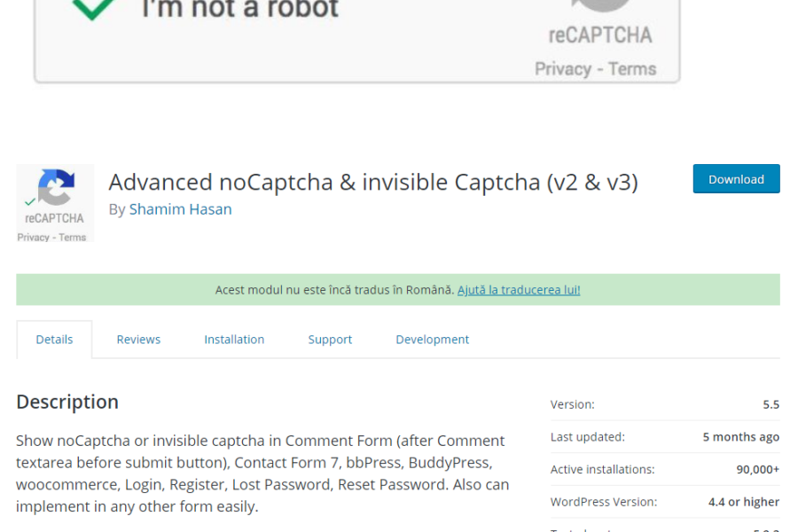The width and height of the screenshot is (798, 532).
Task: Follow the 'Ajută la traducerea lui!' link
Action: point(519,290)
